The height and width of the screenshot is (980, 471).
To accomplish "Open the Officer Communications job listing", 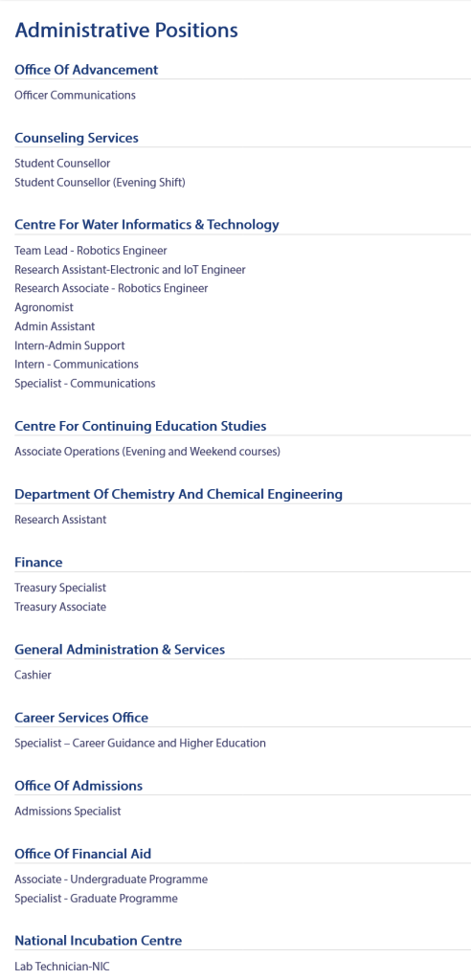I will 75,95.
